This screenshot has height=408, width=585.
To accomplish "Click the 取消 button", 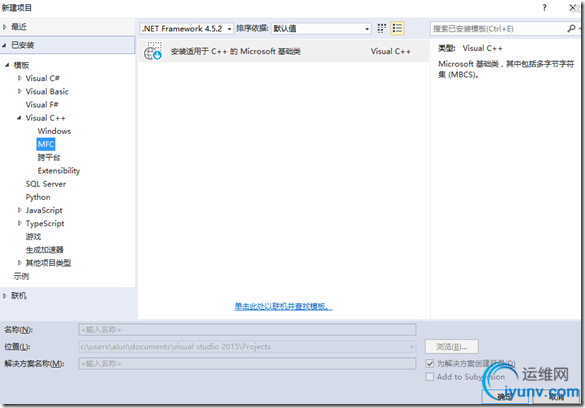I will click(x=556, y=397).
